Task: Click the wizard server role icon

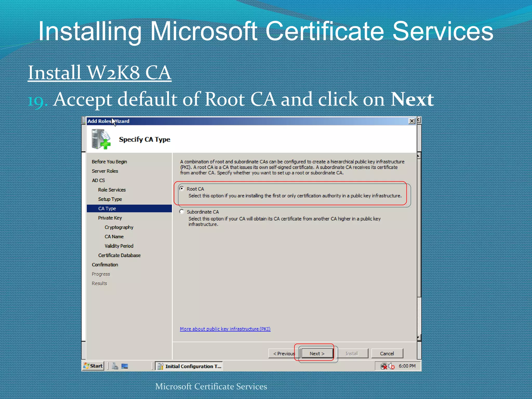Action: [x=101, y=139]
